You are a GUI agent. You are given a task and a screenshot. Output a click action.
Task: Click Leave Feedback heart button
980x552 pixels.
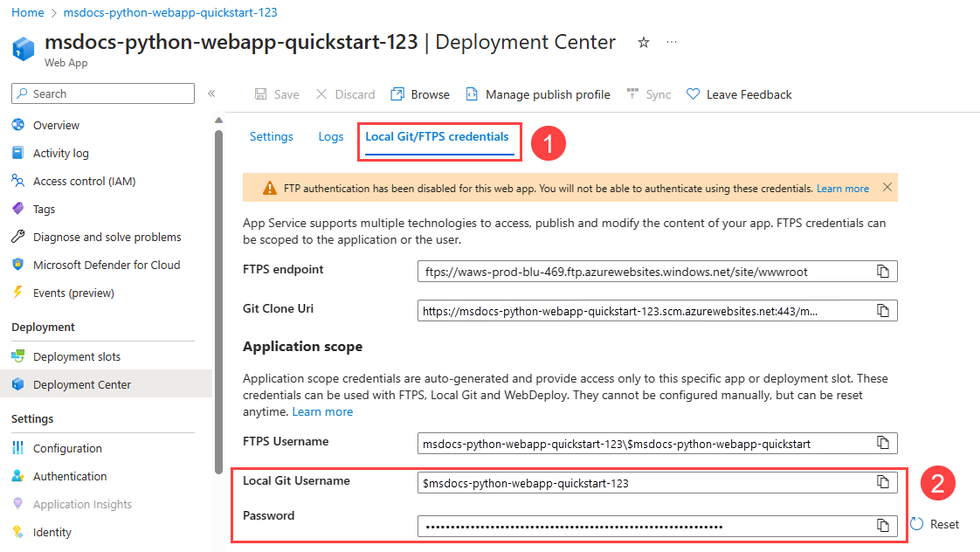739,94
